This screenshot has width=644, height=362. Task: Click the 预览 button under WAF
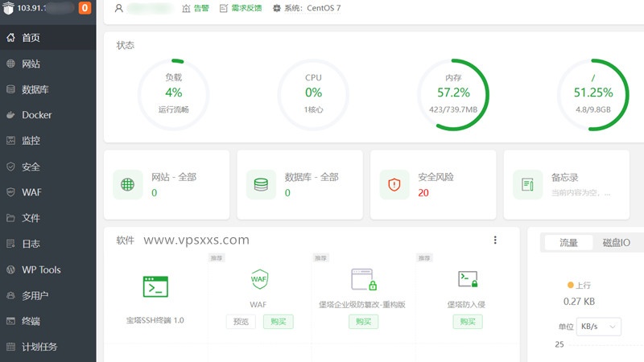241,322
